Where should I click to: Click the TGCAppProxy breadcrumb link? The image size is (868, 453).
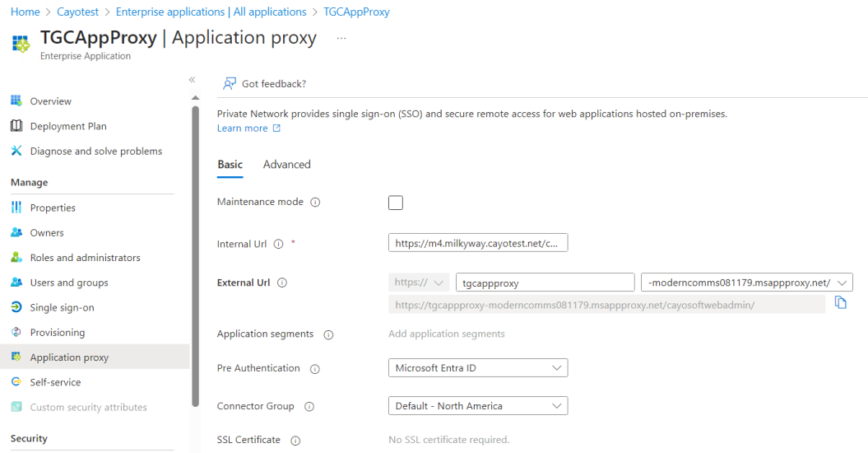[x=356, y=12]
